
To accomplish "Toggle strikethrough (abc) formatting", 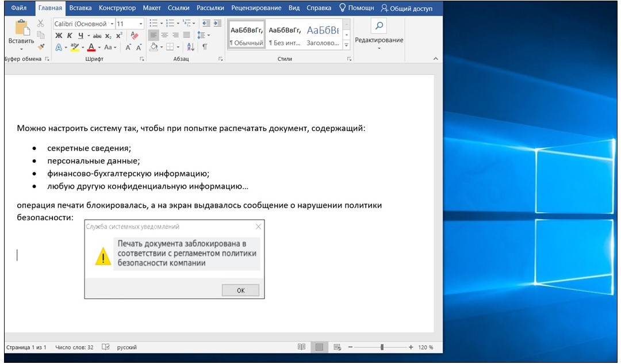I will click(x=97, y=36).
